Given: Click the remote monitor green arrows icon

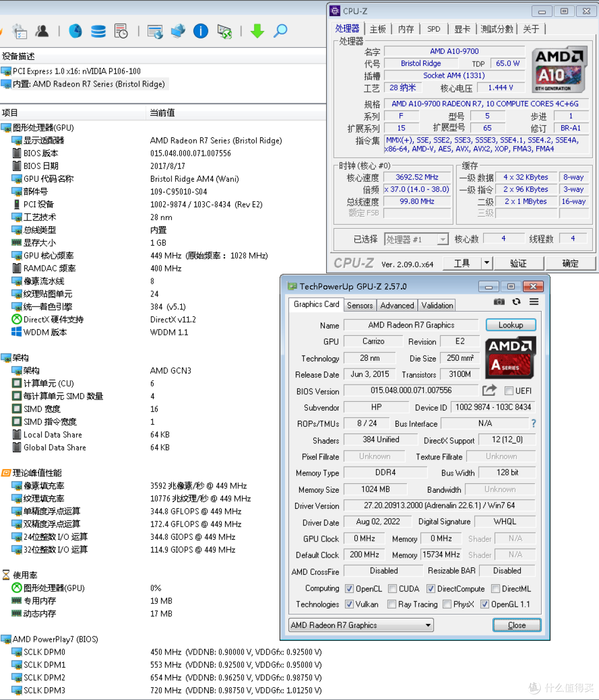Looking at the screenshot, I should [x=224, y=32].
